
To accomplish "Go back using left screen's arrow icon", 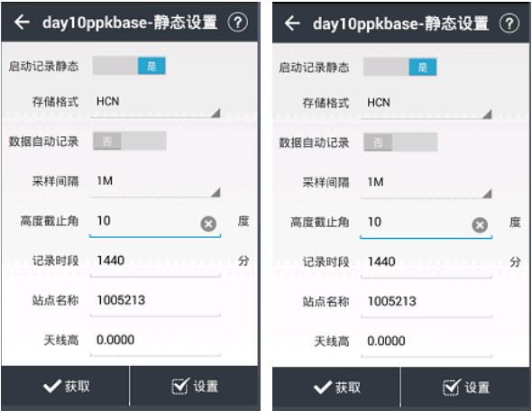I will [x=22, y=23].
